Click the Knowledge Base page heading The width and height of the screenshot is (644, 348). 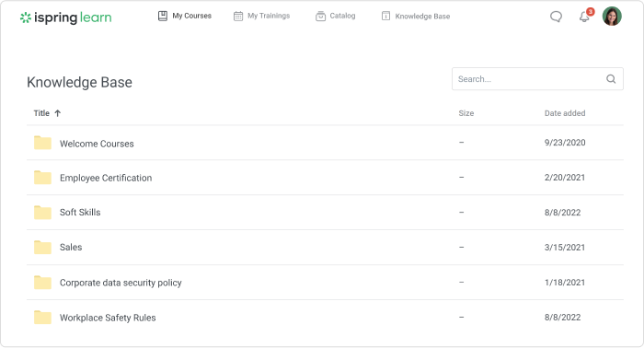coord(80,82)
